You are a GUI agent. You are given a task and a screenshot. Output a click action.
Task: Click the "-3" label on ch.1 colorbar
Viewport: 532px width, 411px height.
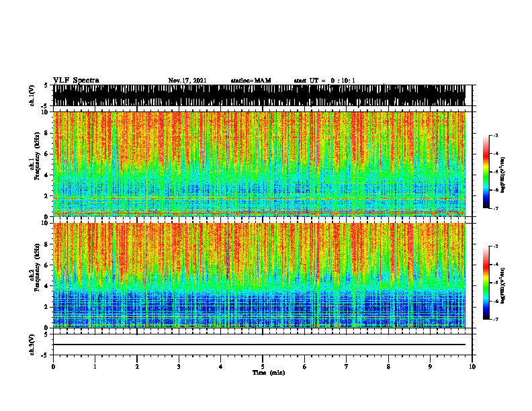click(x=496, y=136)
